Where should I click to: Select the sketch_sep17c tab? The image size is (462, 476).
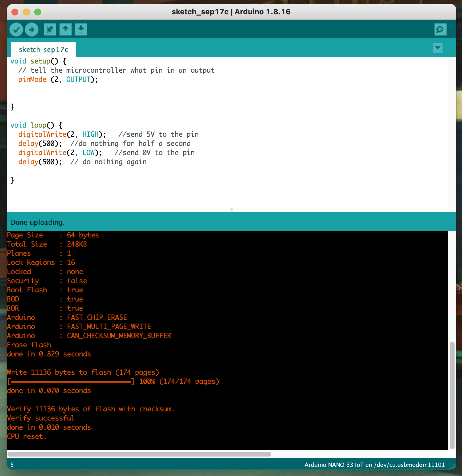point(44,50)
